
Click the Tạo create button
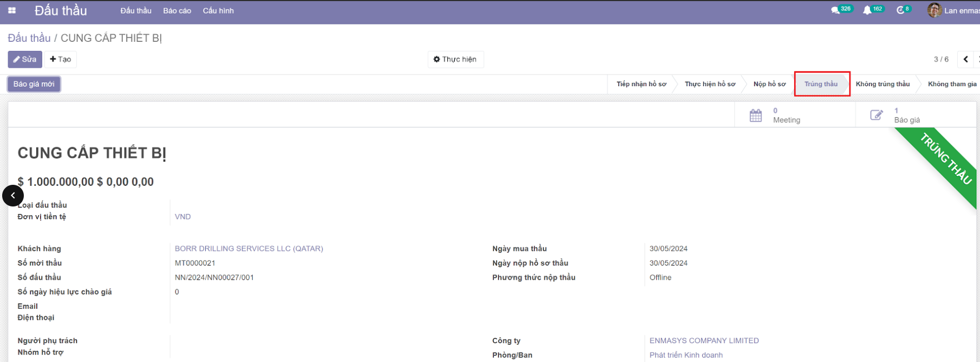(61, 59)
